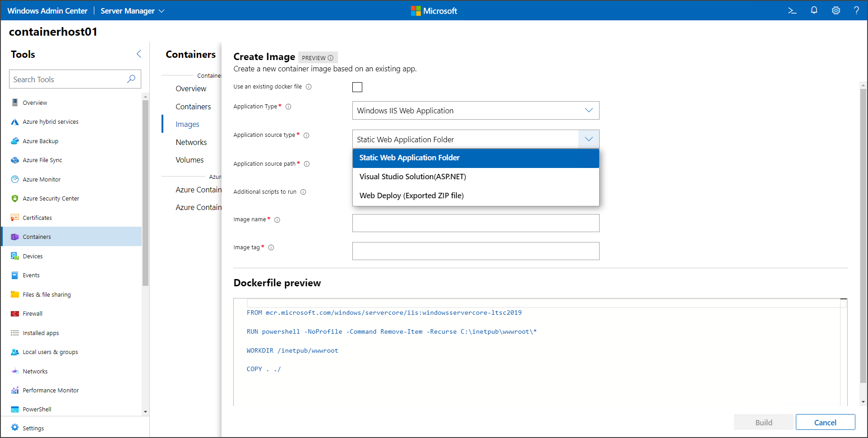The image size is (868, 438).
Task: Show info tooltip for Image name
Action: (277, 220)
